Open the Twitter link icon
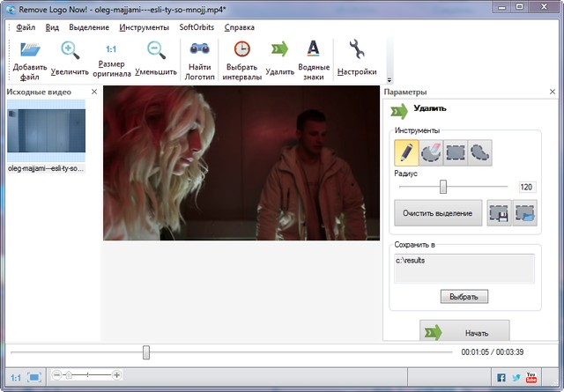The width and height of the screenshot is (564, 392). tap(516, 378)
